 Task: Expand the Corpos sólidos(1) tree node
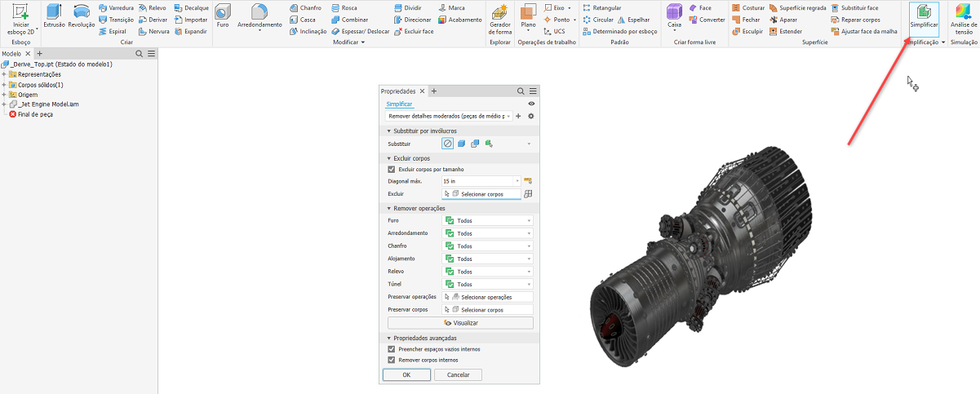[4, 84]
